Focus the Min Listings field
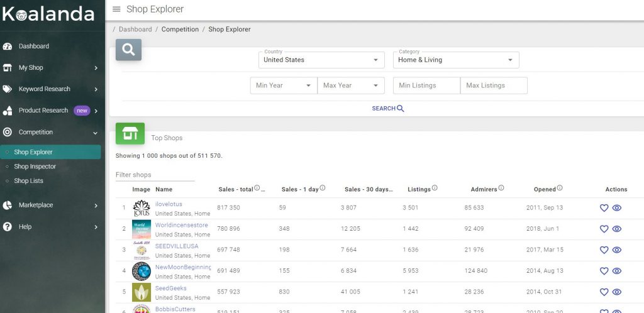 [x=427, y=85]
